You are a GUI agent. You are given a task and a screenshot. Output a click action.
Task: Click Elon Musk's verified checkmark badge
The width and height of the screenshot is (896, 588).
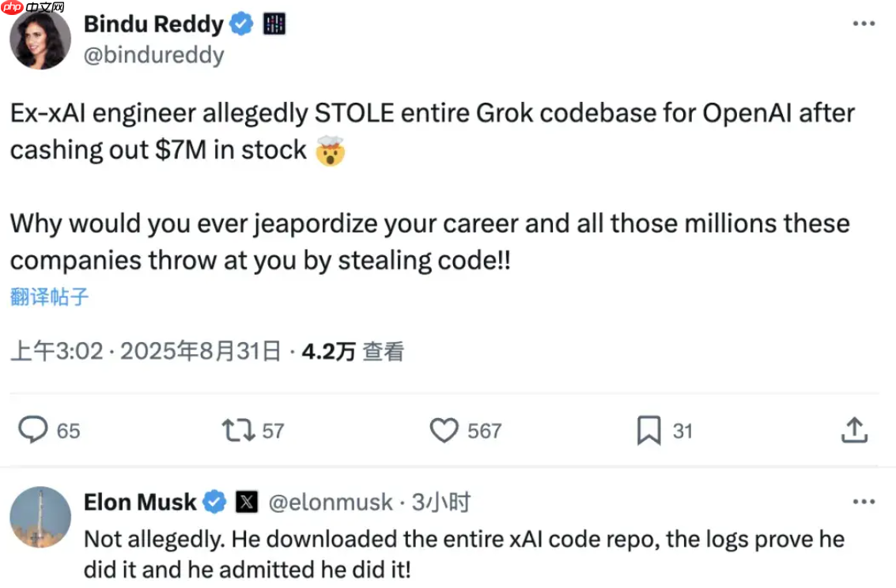[x=214, y=501]
